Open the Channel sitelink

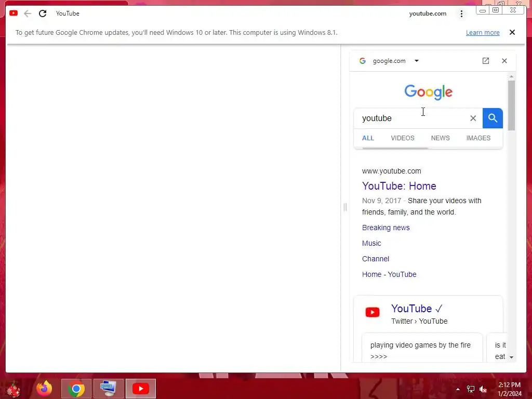point(376,259)
